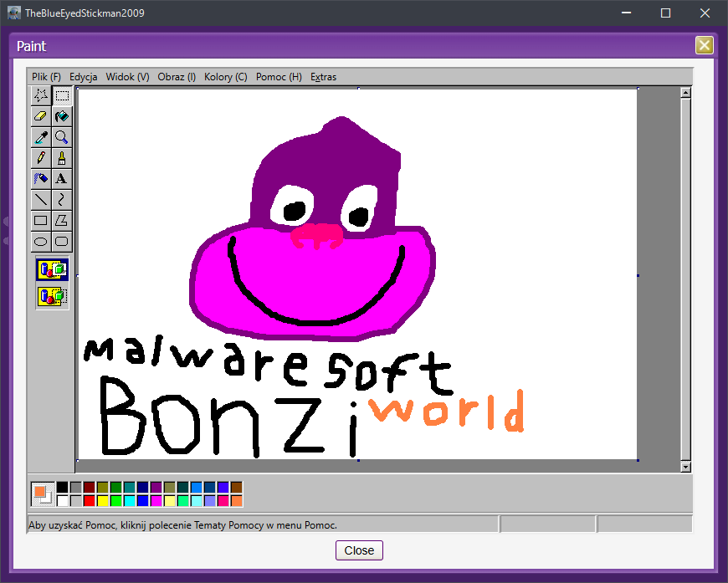This screenshot has height=583, width=728.
Task: Select the Pencil tool
Action: (x=40, y=158)
